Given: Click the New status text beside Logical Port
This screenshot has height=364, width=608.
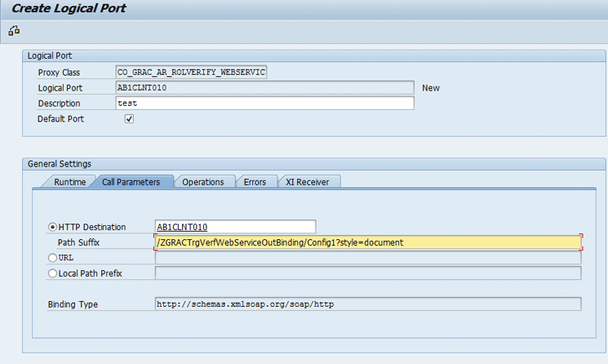Looking at the screenshot, I should [431, 88].
